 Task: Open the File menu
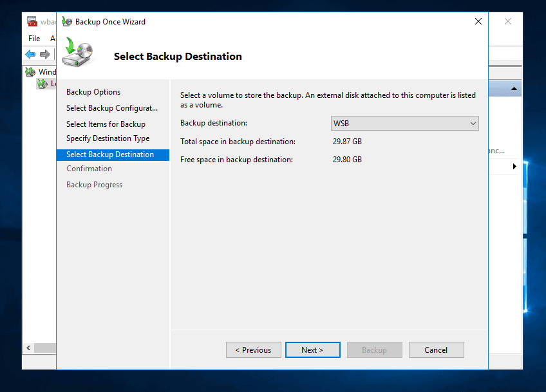point(34,39)
